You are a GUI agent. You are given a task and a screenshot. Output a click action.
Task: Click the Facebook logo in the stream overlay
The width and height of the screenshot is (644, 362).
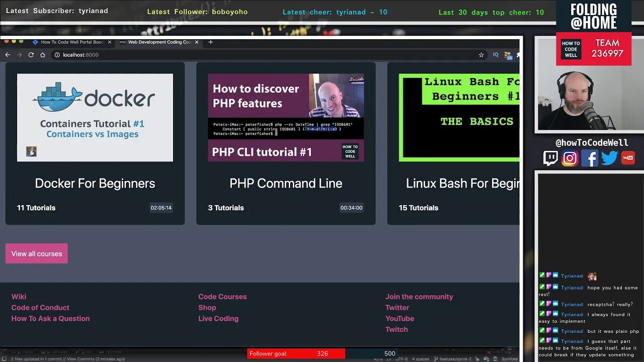589,158
